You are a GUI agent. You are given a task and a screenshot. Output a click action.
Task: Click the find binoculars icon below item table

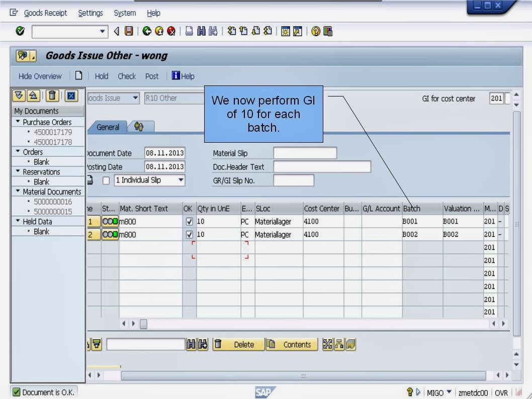point(192,344)
